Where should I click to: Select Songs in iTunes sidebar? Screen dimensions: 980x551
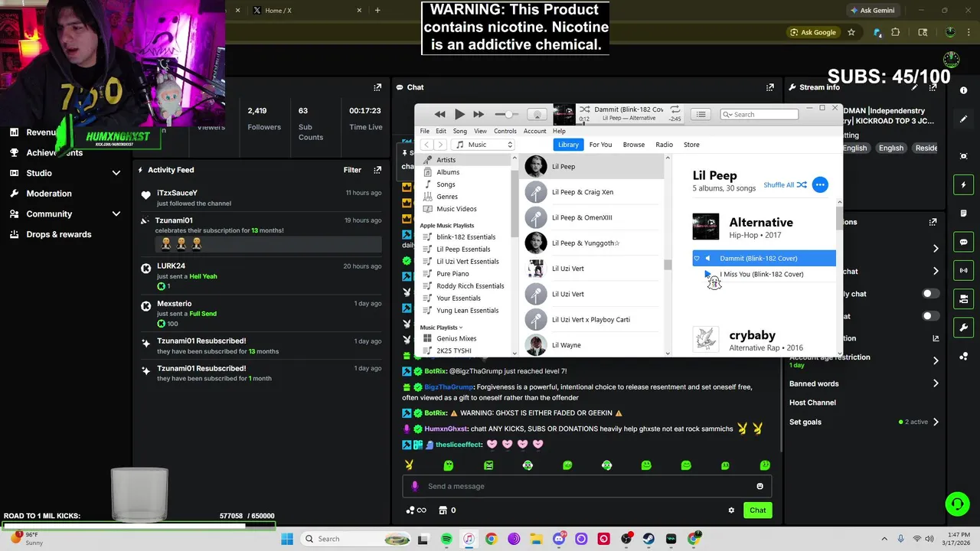click(446, 184)
